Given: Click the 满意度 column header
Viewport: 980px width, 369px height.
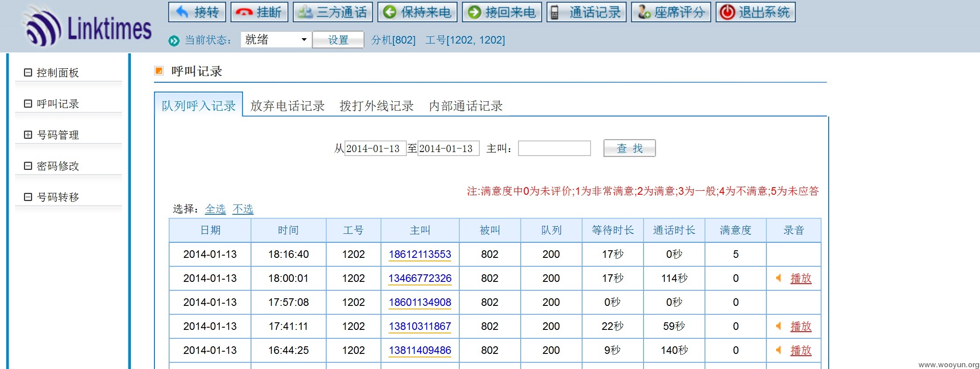Looking at the screenshot, I should (x=736, y=230).
